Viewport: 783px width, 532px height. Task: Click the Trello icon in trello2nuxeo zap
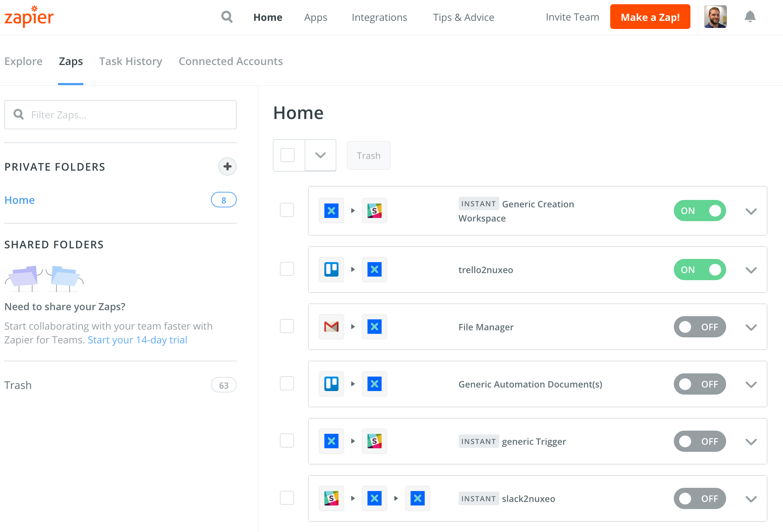tap(331, 270)
